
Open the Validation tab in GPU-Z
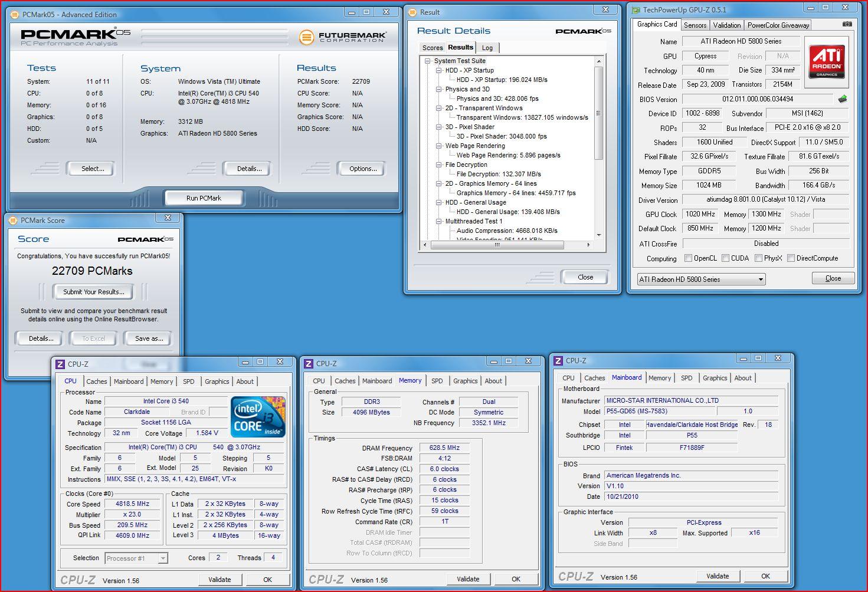(727, 25)
